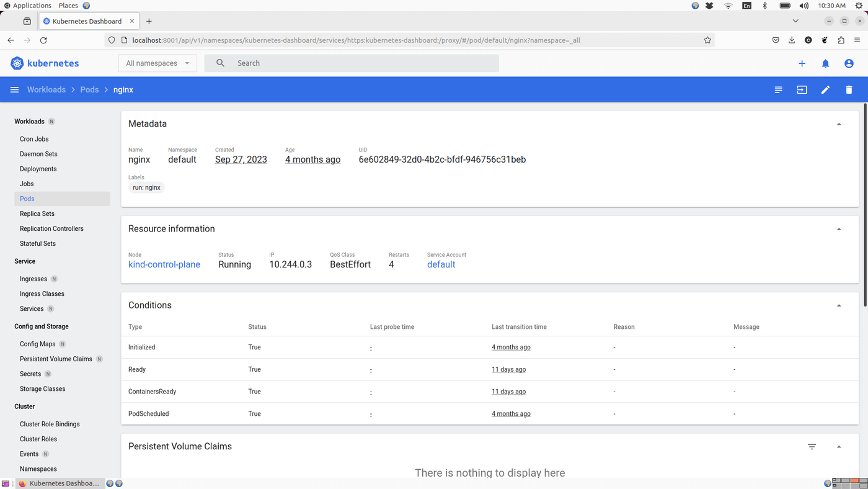This screenshot has height=489, width=868.
Task: Open system volume indicator
Action: point(804,6)
